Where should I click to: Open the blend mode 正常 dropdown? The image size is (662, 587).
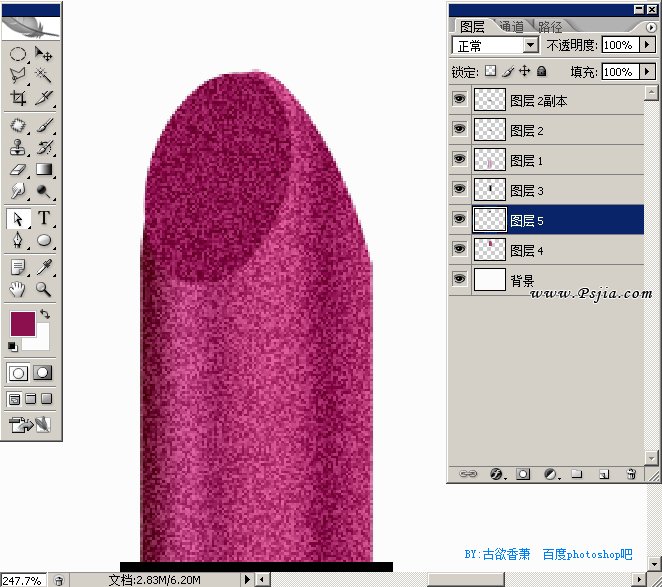tap(531, 46)
